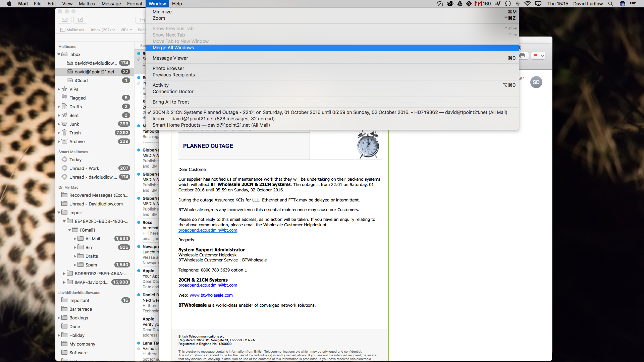The image size is (644, 362).
Task: Choose Merge All Windows menu item
Action: [x=332, y=48]
